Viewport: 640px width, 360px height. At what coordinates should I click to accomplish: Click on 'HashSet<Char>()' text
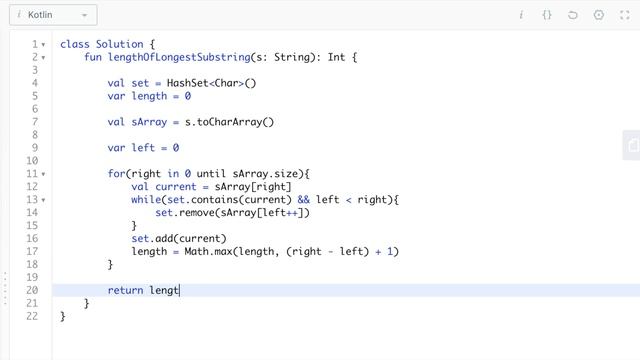click(211, 83)
